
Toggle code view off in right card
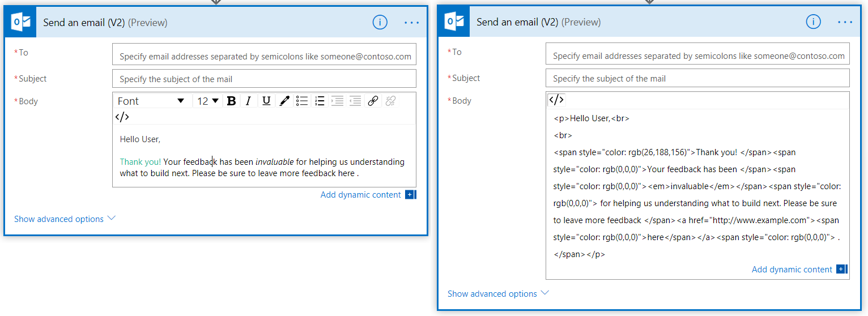click(x=556, y=100)
